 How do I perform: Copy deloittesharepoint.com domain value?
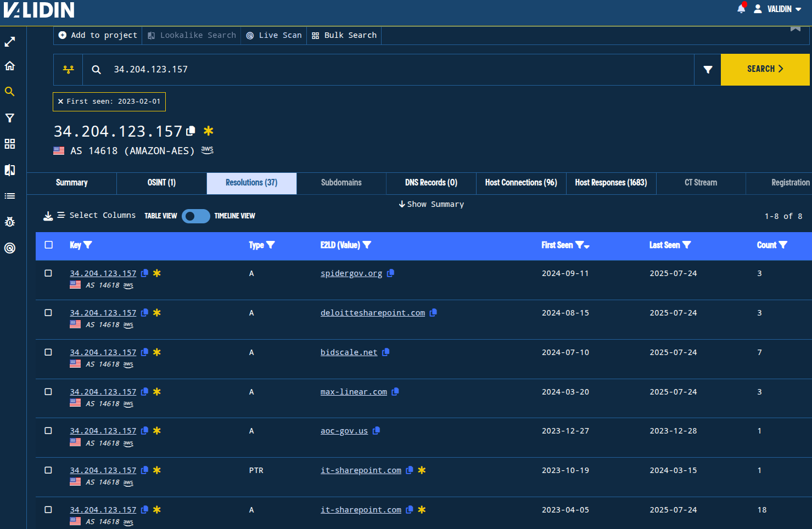coord(433,313)
